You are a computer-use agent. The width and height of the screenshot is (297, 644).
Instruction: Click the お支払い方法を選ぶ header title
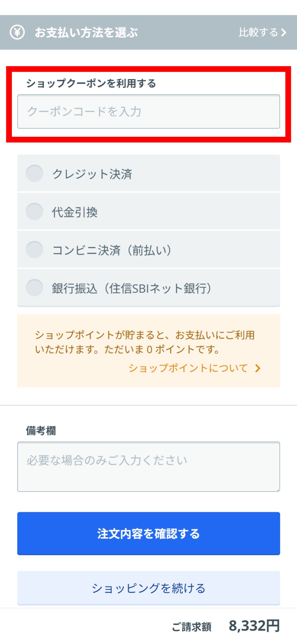point(86,33)
